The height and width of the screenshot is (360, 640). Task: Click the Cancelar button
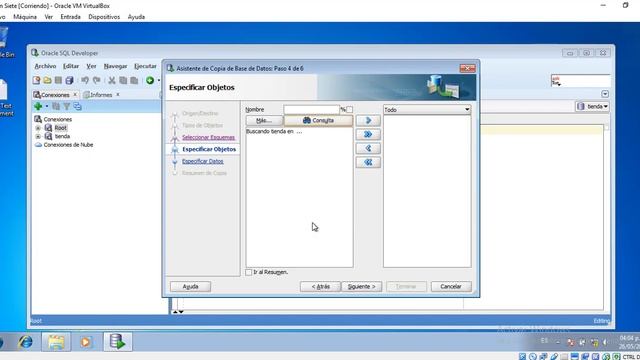pos(451,287)
